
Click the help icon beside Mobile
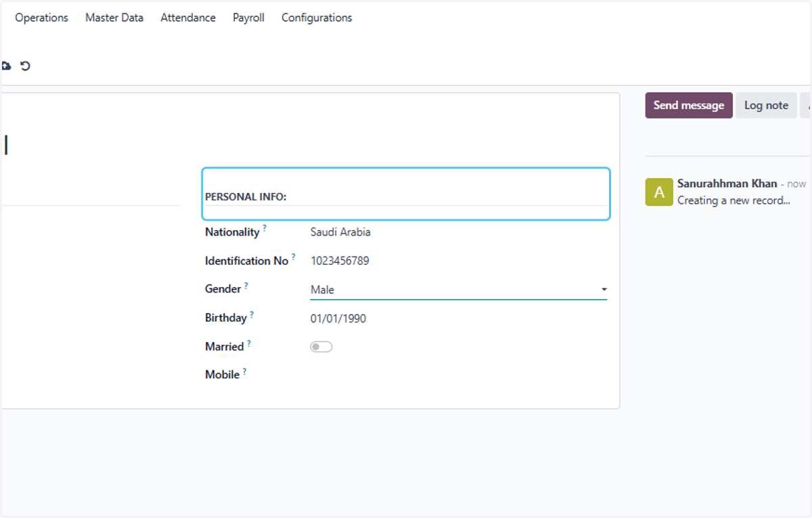[x=244, y=371]
